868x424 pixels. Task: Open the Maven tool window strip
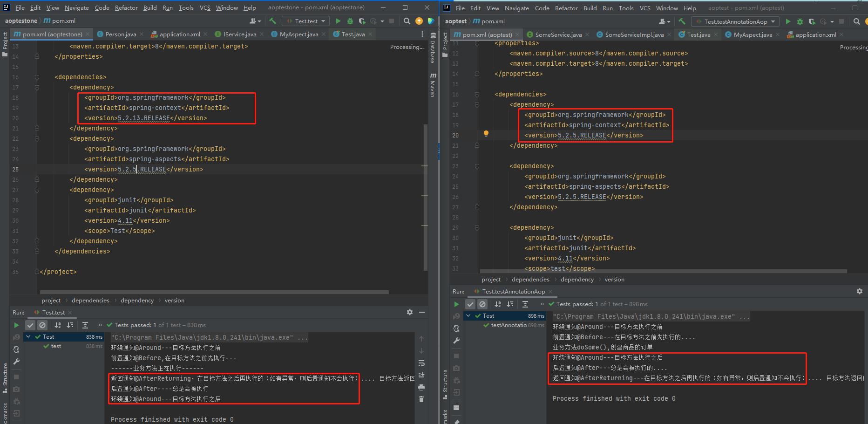pyautogui.click(x=433, y=85)
